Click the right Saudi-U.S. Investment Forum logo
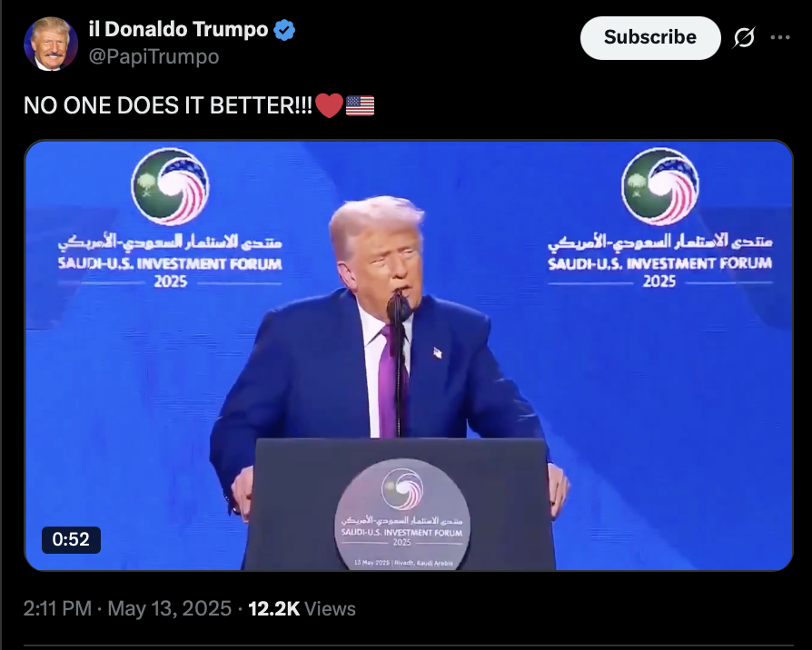 tap(659, 218)
